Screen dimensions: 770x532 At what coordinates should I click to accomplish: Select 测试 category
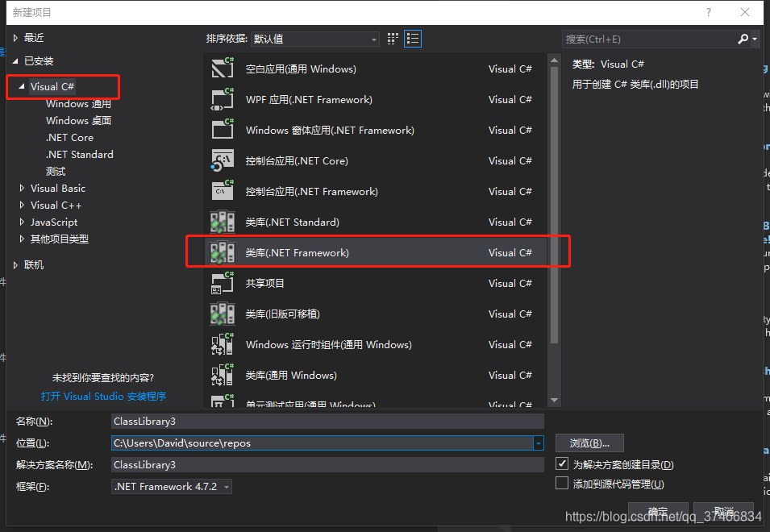click(56, 171)
